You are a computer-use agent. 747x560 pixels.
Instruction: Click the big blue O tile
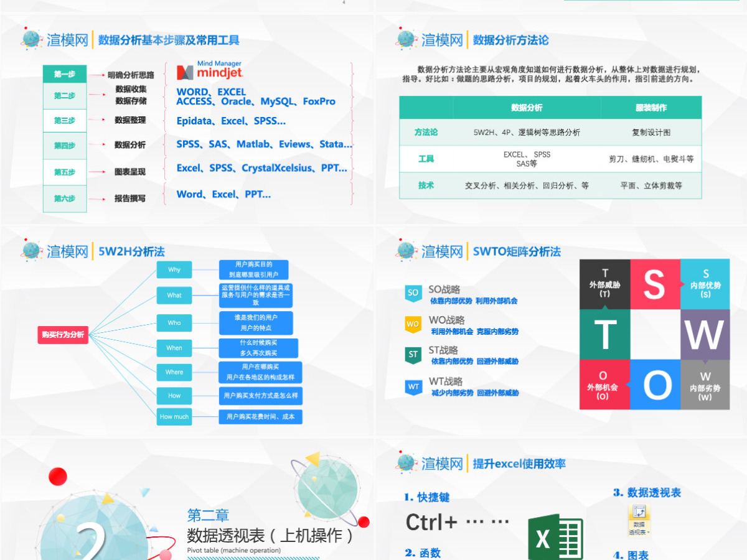(x=655, y=385)
